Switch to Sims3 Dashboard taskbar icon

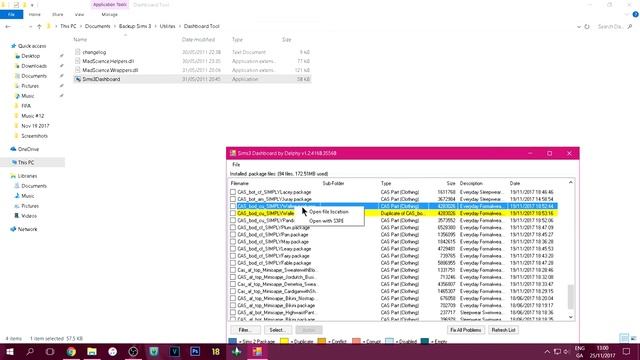pos(257,351)
